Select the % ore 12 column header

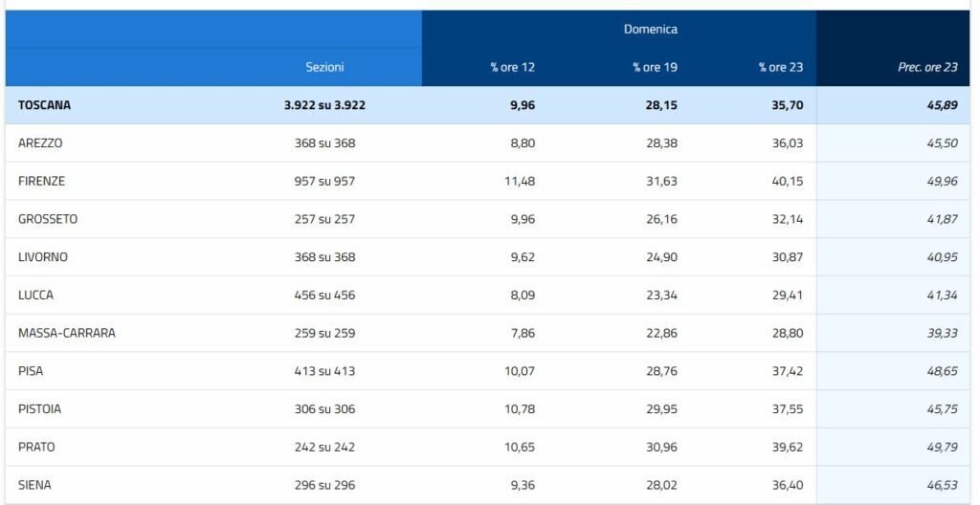pyautogui.click(x=513, y=67)
